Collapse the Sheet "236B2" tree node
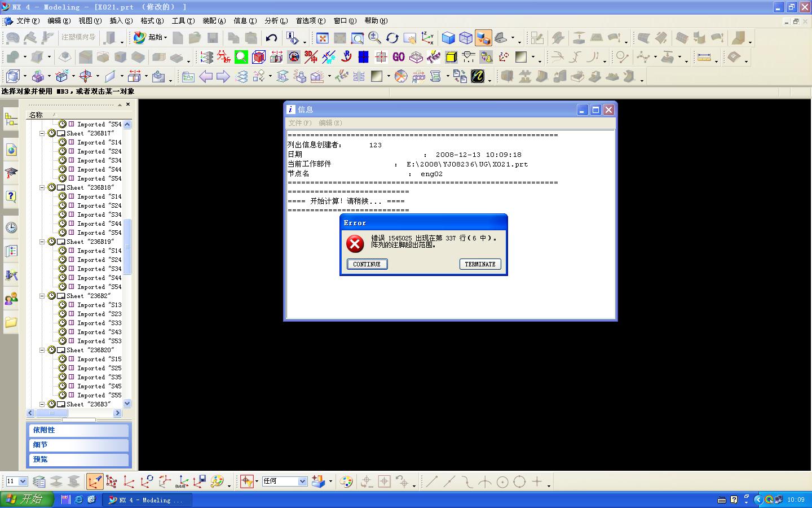The height and width of the screenshot is (508, 812). [42, 296]
